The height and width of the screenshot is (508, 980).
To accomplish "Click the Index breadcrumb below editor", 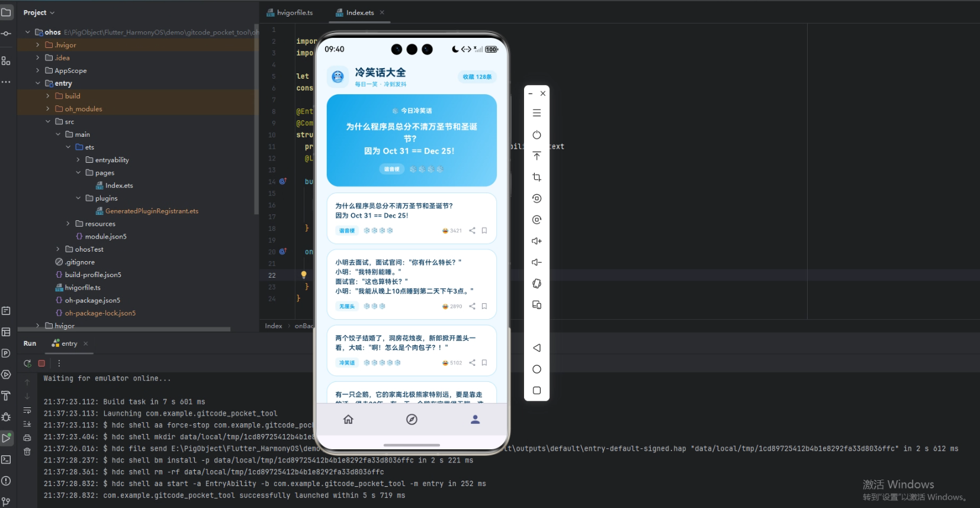I will click(x=274, y=326).
